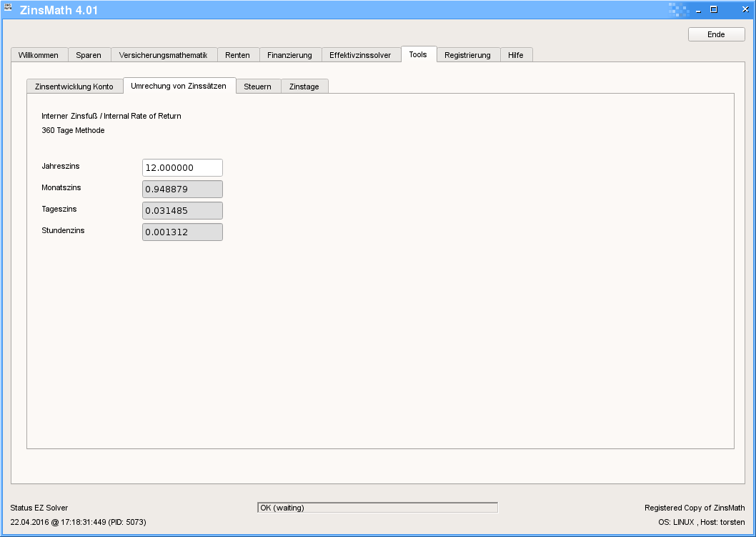Screen dimensions: 756x537
Task: Open the Hilfe tab
Action: (x=515, y=55)
